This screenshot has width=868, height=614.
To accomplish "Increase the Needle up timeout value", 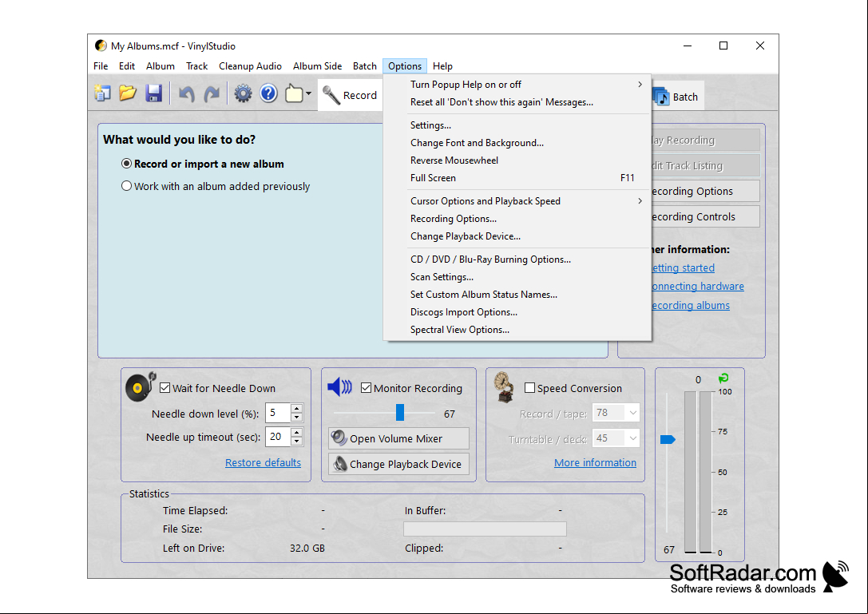I will click(297, 432).
